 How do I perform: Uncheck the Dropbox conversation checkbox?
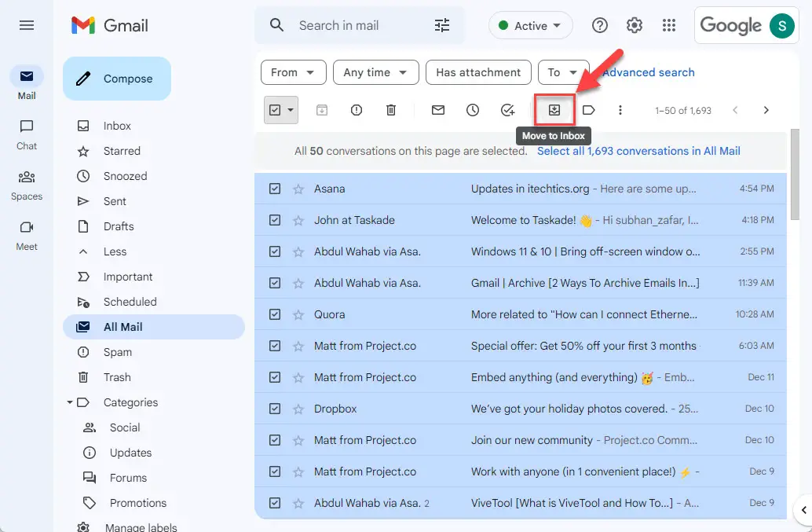(x=275, y=409)
